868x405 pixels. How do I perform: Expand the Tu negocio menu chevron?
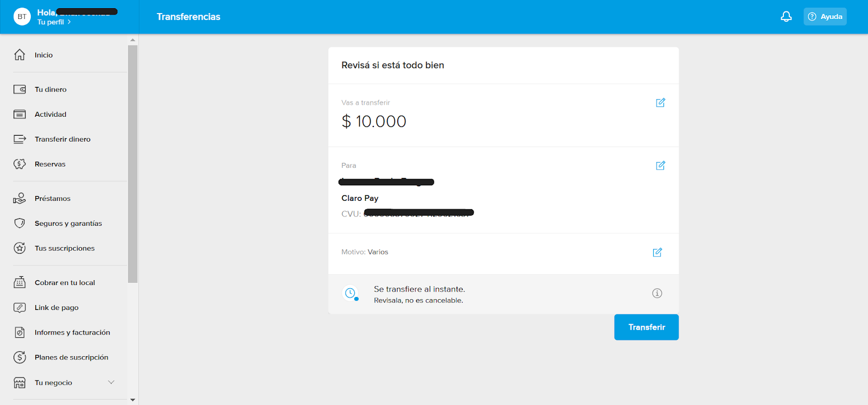click(111, 382)
